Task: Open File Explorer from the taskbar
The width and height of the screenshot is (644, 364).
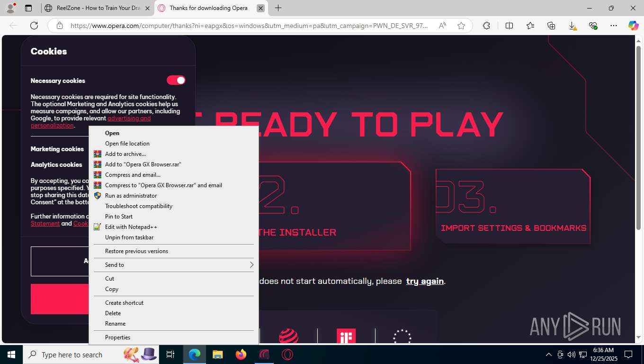Action: 217,355
